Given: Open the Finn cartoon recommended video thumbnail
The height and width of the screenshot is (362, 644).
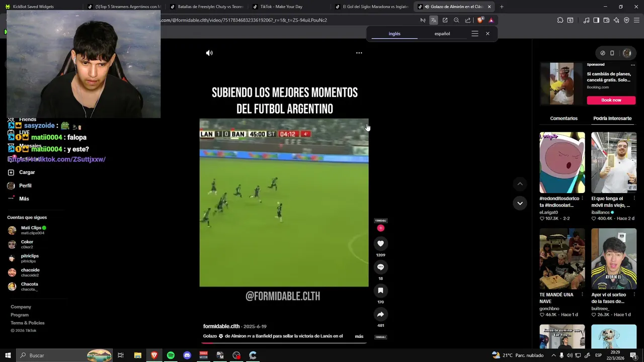Looking at the screenshot, I should [562, 162].
